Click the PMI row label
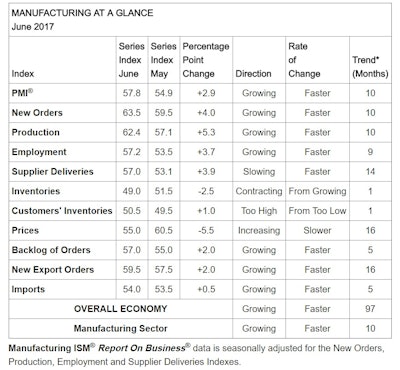The width and height of the screenshot is (400, 370). click(x=22, y=93)
